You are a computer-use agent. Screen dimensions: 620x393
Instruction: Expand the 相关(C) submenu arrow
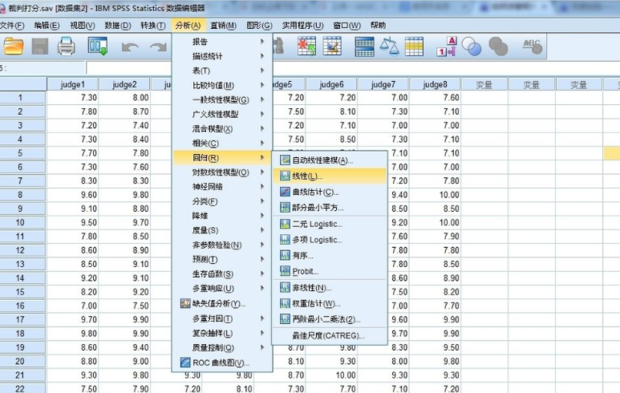pos(262,143)
